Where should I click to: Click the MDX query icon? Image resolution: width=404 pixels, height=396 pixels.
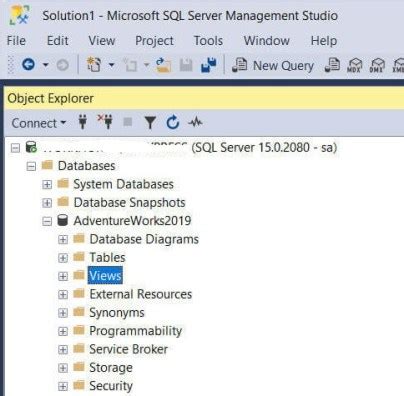[x=354, y=65]
